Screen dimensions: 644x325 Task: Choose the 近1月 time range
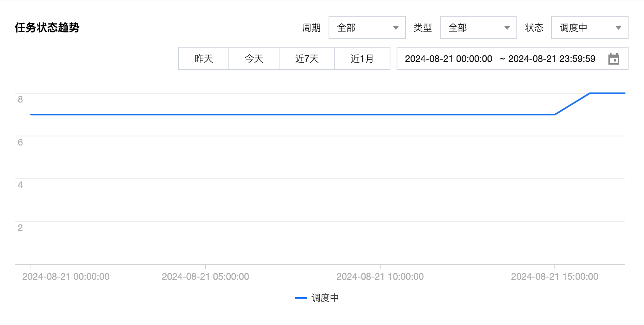tap(362, 59)
